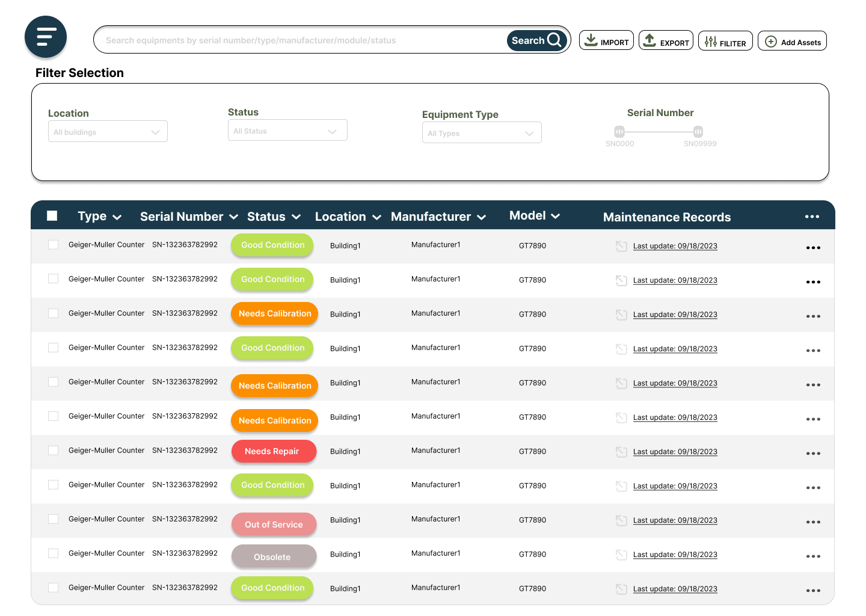Expand the Model column header chevron
866x616 pixels.
(x=556, y=216)
